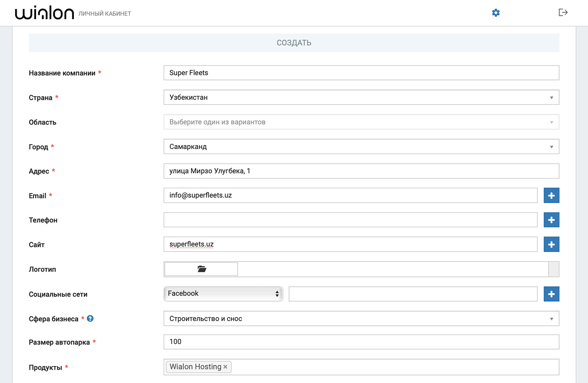Image resolution: width=588 pixels, height=383 pixels.
Task: Expand the Сфера бизнеса dropdown
Action: [361, 319]
